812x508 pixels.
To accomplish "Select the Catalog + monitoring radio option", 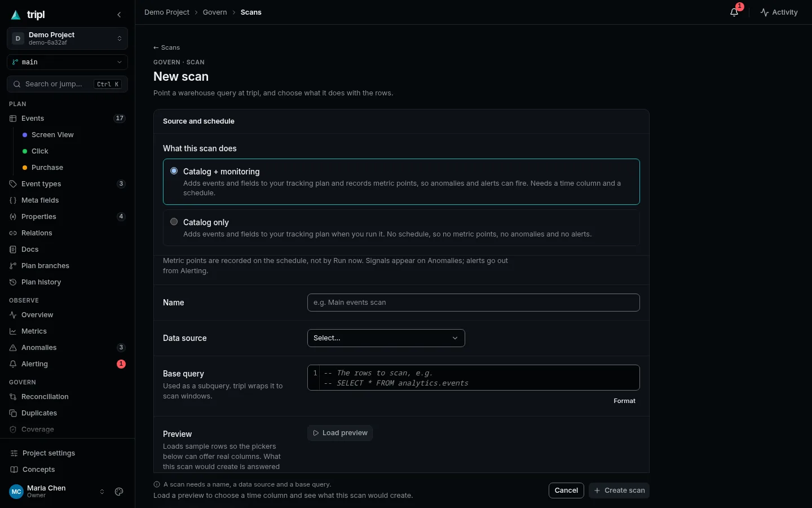I will 174,171.
